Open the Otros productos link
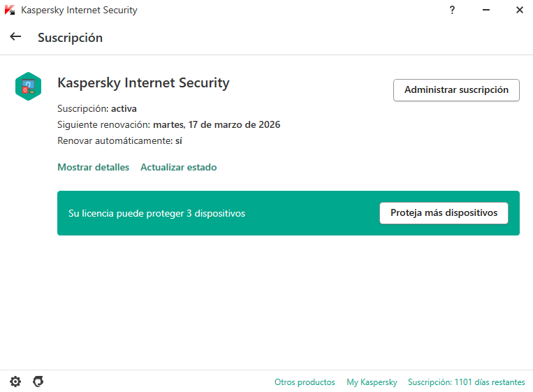This screenshot has height=392, width=533. 305,382
